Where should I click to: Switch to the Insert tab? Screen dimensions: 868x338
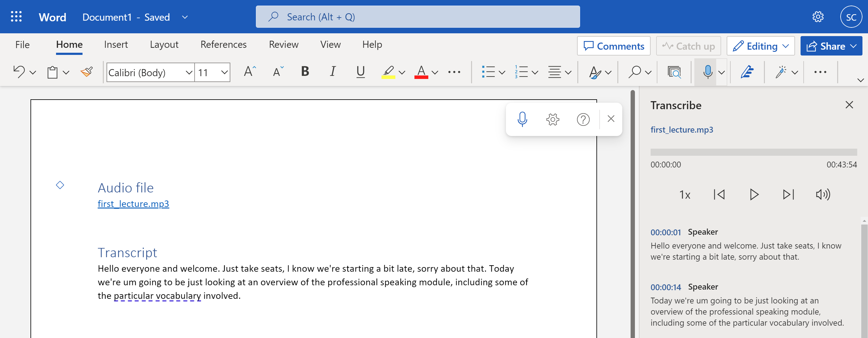(115, 44)
